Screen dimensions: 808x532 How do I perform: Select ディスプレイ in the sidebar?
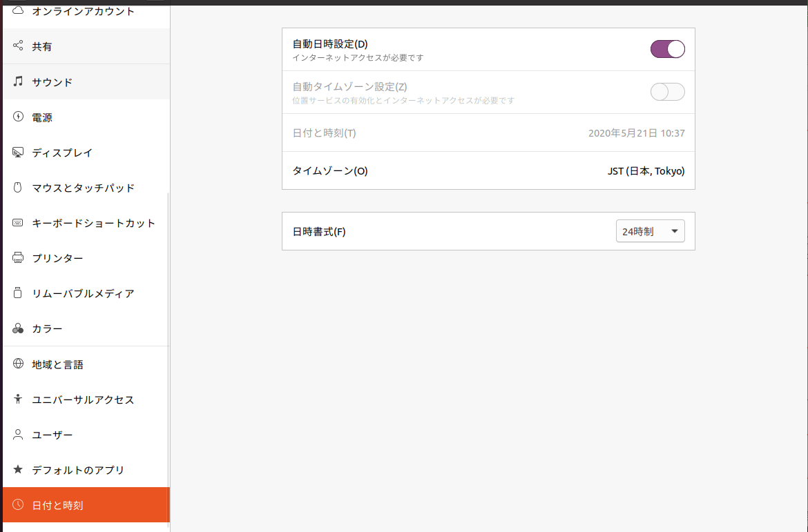pos(86,152)
